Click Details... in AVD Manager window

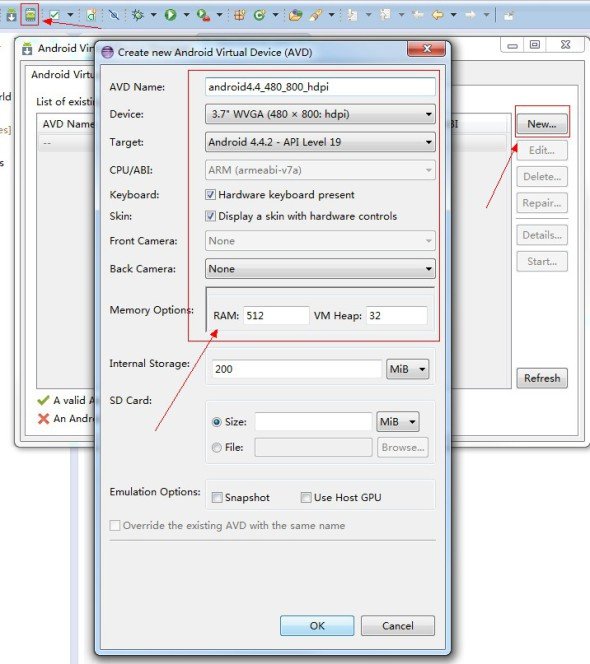point(542,235)
